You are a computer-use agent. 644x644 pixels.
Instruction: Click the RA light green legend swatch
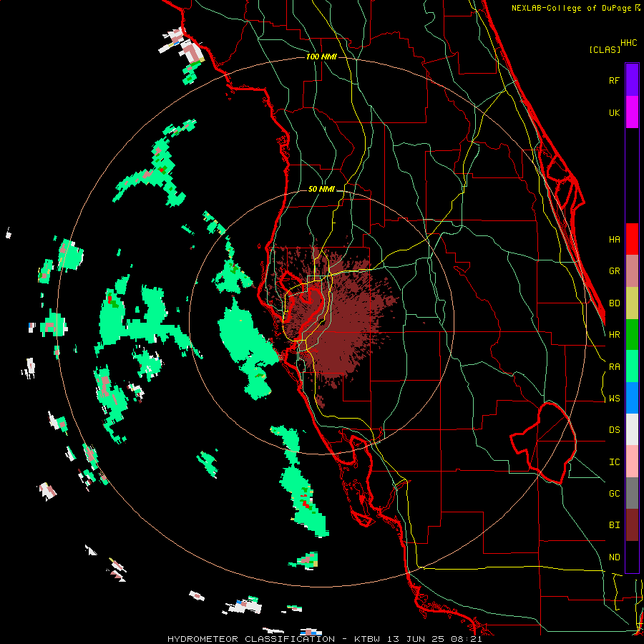click(632, 366)
